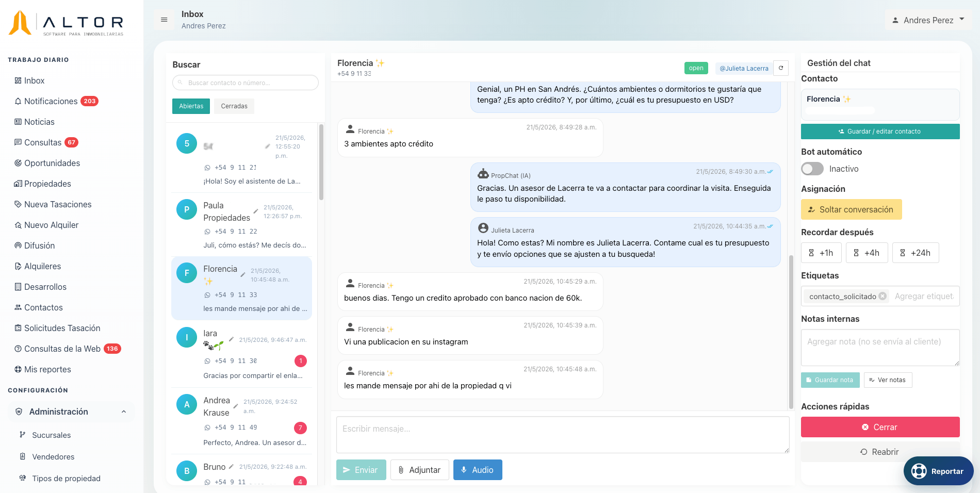Toggle the Bot automático switch
This screenshot has width=980, height=493.
pyautogui.click(x=812, y=169)
